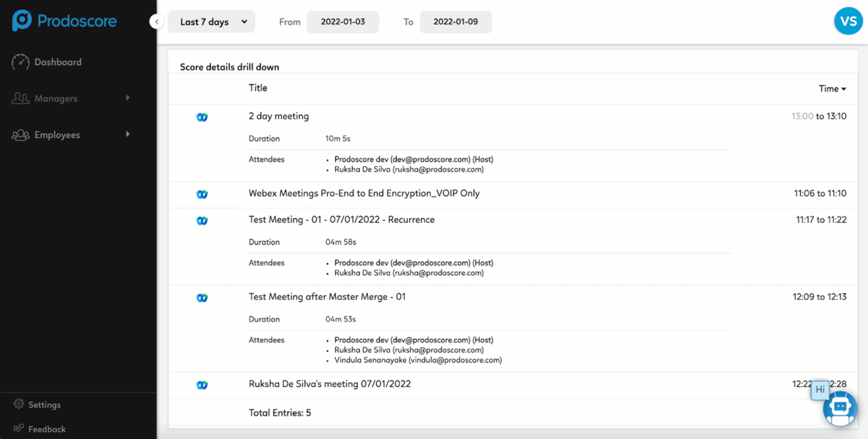Click the From date field 2022-01-03

(x=343, y=22)
